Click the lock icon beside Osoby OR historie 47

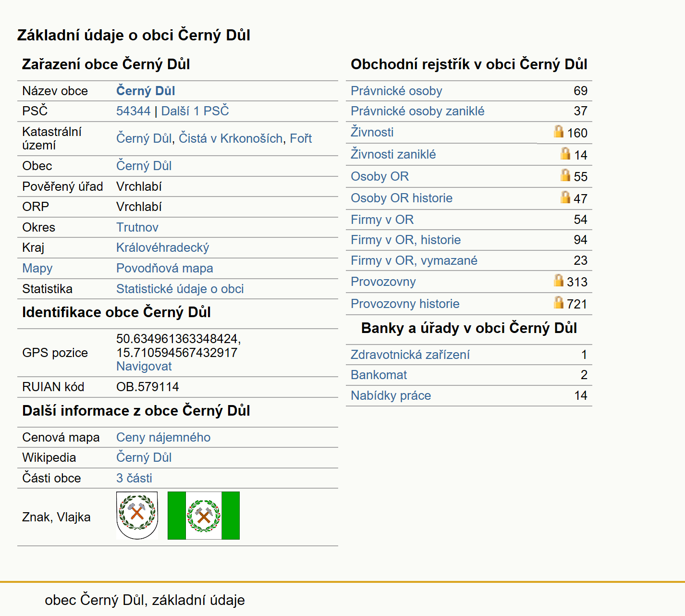click(x=565, y=197)
